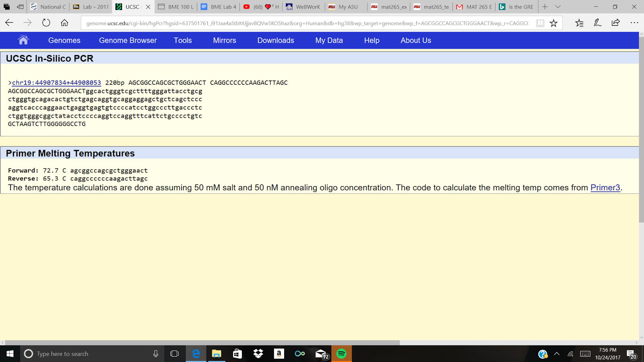Refresh the page with the reload icon

click(46, 23)
